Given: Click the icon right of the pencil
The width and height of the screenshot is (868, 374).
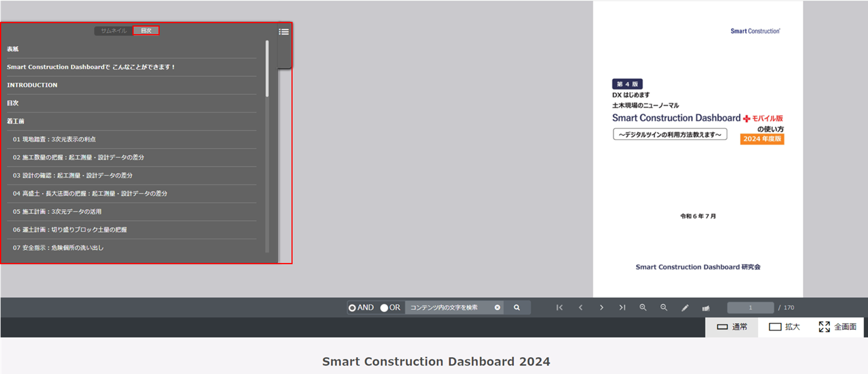Looking at the screenshot, I should pyautogui.click(x=706, y=308).
